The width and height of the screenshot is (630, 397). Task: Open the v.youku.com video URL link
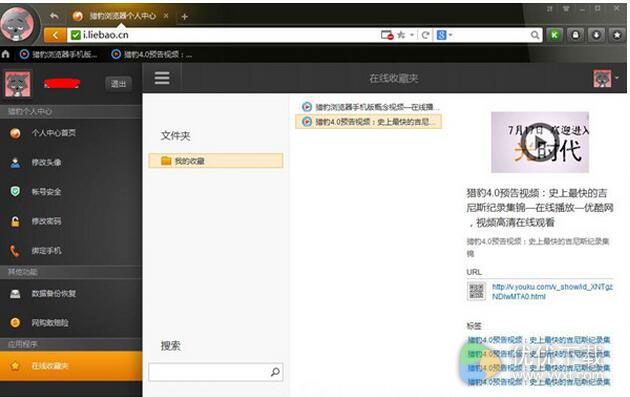552,292
